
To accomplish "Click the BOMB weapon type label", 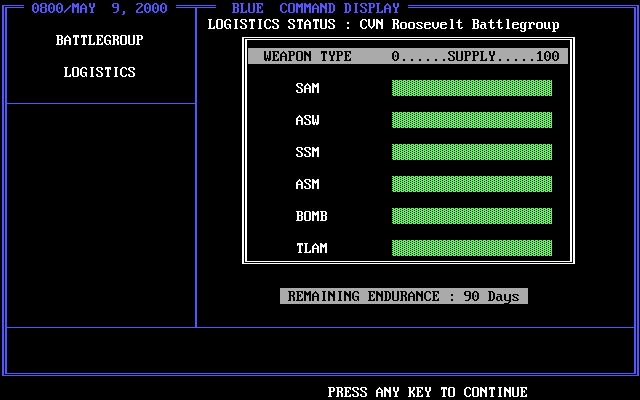I will coord(311,216).
